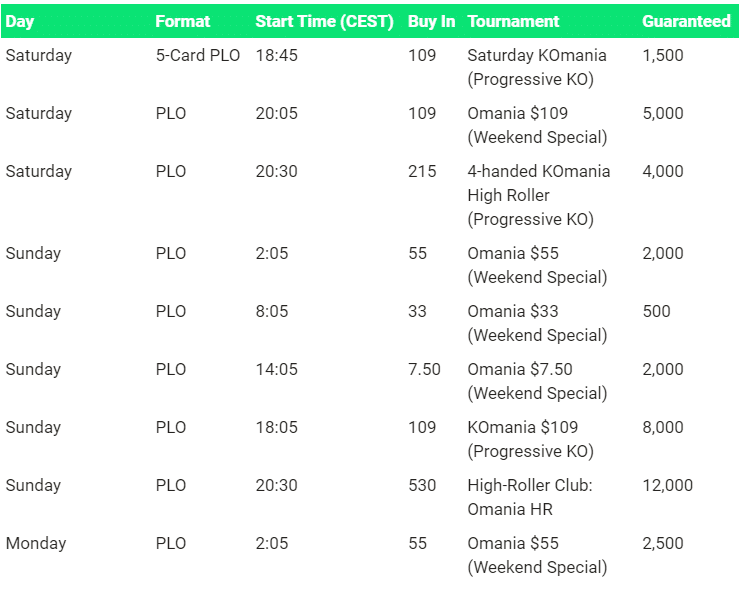Click the "Start Time (CEST)" header
The width and height of the screenshot is (741, 594).
(x=324, y=21)
